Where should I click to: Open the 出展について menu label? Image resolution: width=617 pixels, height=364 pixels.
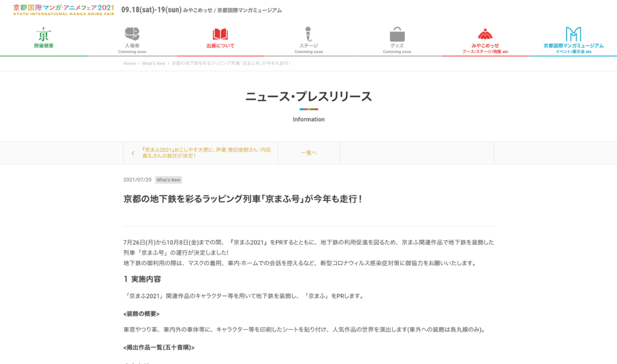coord(221,46)
